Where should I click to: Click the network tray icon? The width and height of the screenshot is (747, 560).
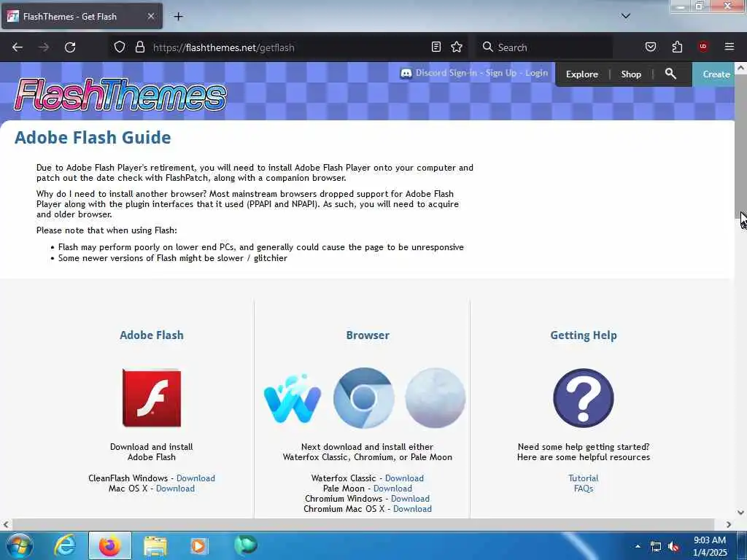tap(656, 547)
